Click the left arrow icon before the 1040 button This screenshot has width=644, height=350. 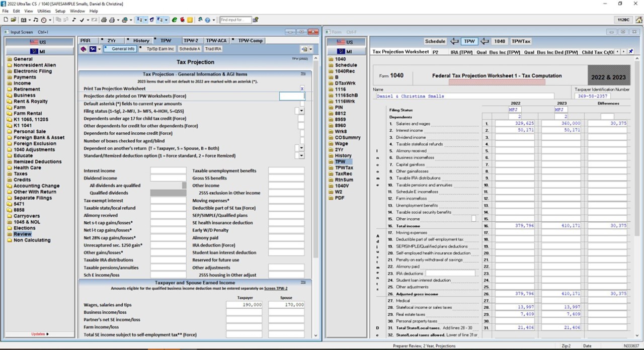[x=485, y=42]
